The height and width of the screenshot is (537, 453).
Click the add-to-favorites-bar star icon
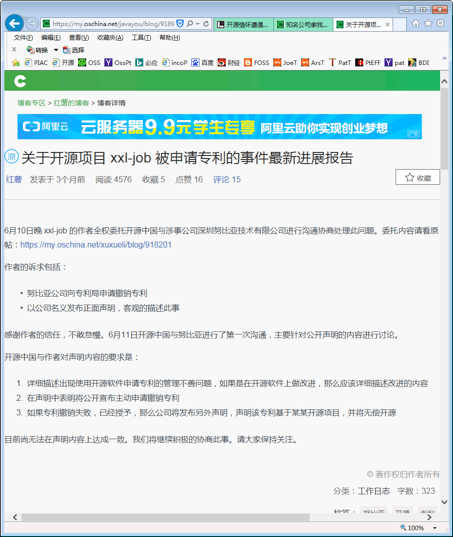(16, 63)
